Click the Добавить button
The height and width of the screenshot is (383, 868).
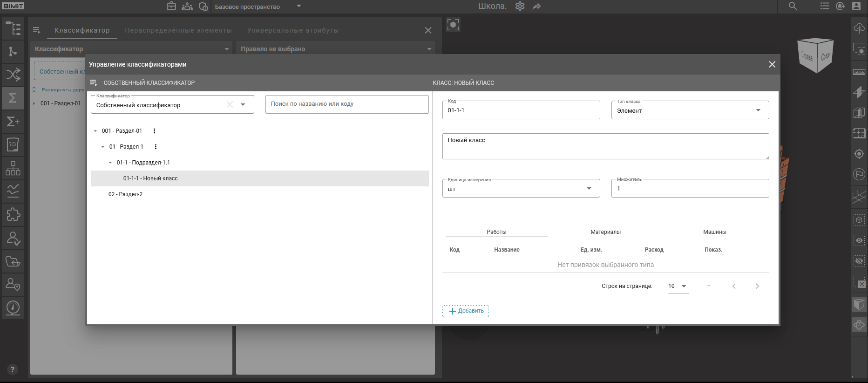click(x=466, y=311)
